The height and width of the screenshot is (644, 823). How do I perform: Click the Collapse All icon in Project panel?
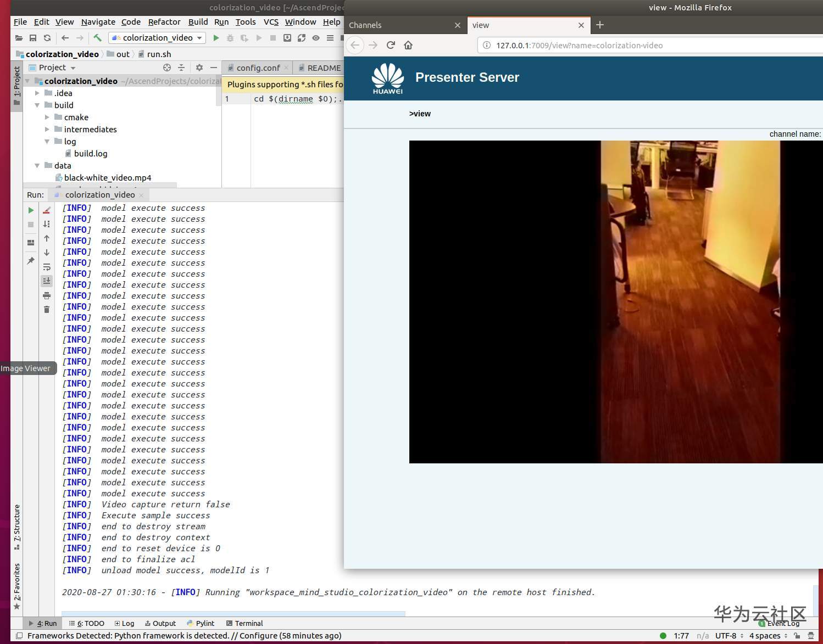click(181, 68)
